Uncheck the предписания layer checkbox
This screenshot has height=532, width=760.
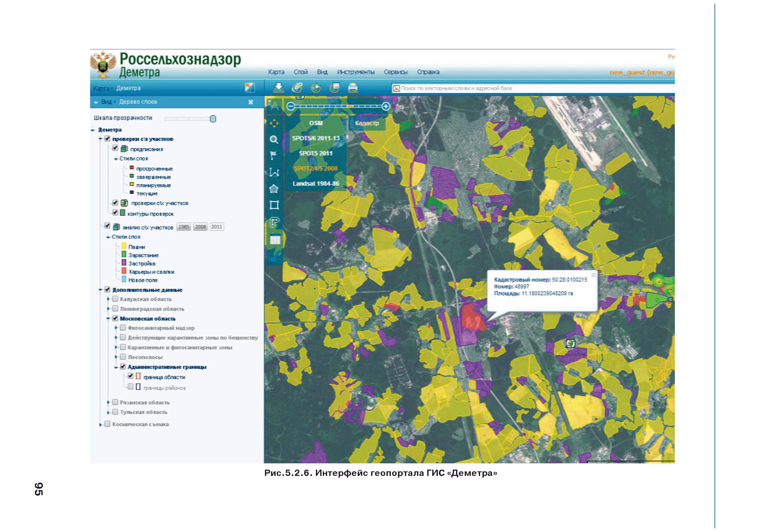pyautogui.click(x=115, y=148)
